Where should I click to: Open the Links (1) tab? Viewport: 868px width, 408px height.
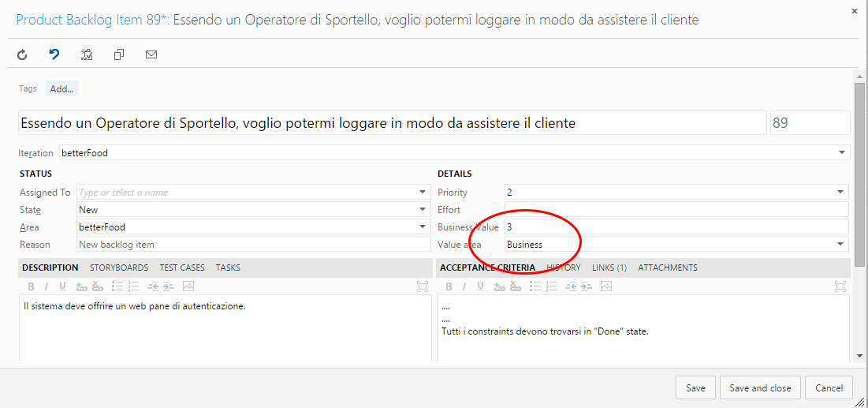[609, 268]
